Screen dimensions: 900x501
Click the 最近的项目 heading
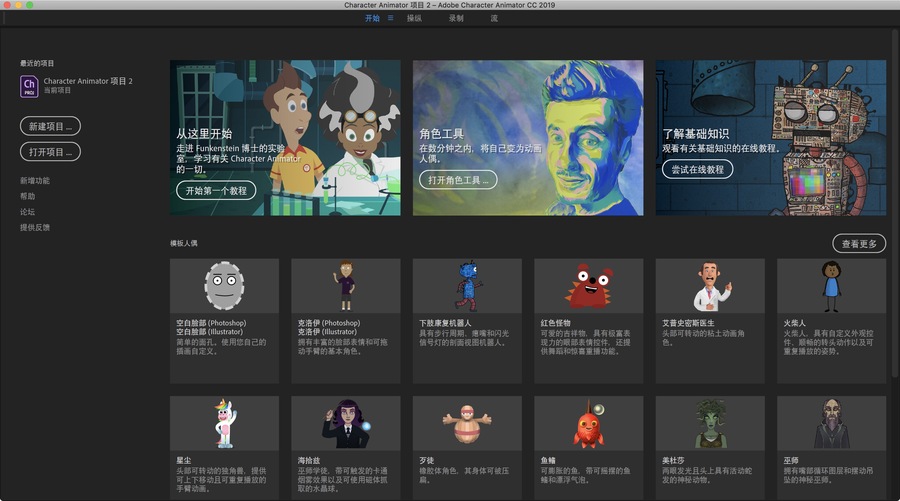37,63
